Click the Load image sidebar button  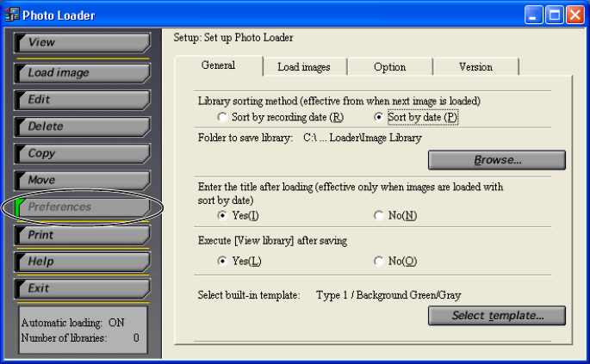[x=82, y=73]
